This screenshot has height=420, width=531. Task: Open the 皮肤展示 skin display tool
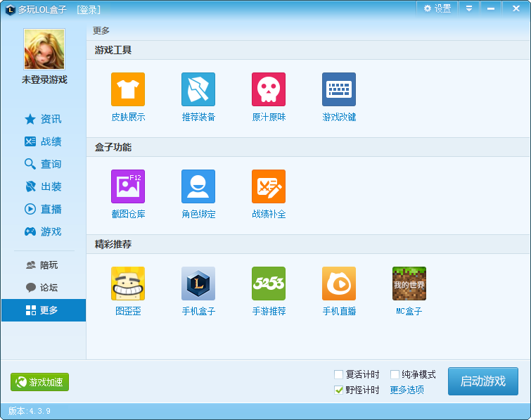[128, 90]
